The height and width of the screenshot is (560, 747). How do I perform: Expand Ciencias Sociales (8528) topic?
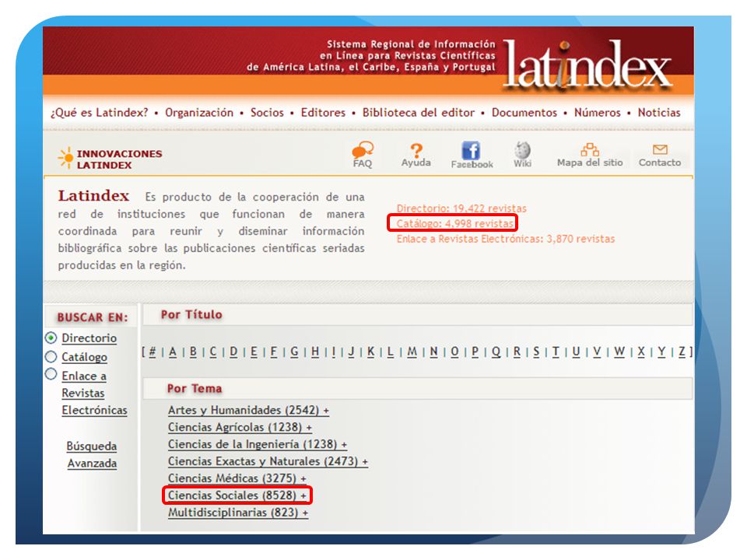[237, 495]
